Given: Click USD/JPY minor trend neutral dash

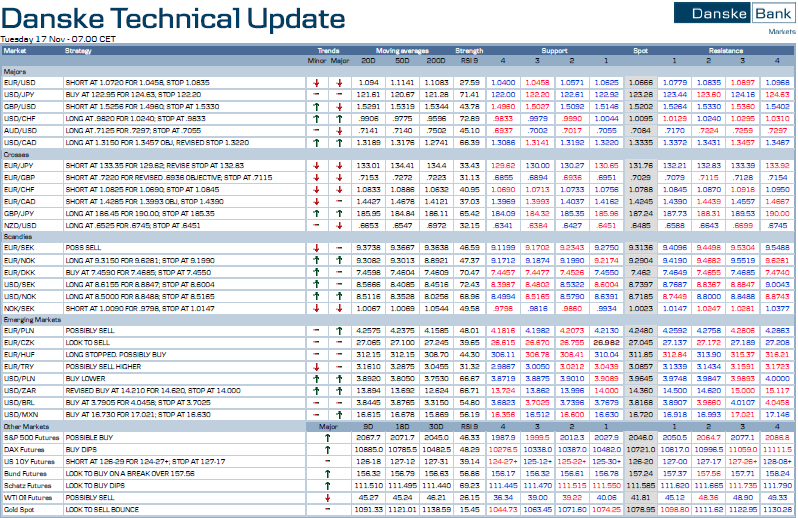Looking at the screenshot, I should [316, 93].
